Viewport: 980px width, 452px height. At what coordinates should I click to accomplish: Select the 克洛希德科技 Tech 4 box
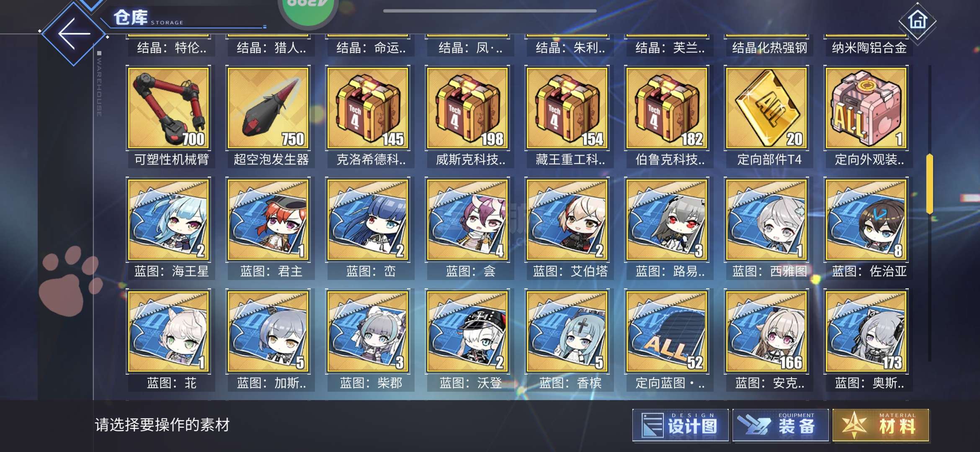pos(368,108)
